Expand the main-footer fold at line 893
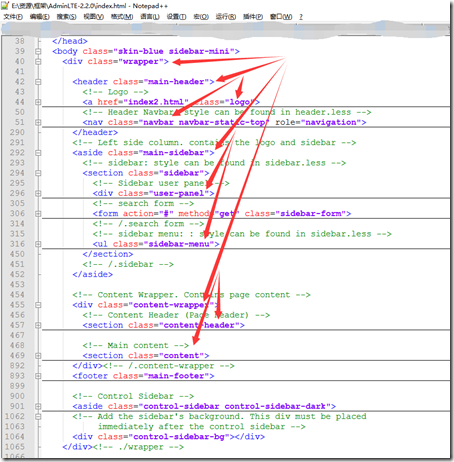This screenshot has height=462, width=454. (x=38, y=376)
